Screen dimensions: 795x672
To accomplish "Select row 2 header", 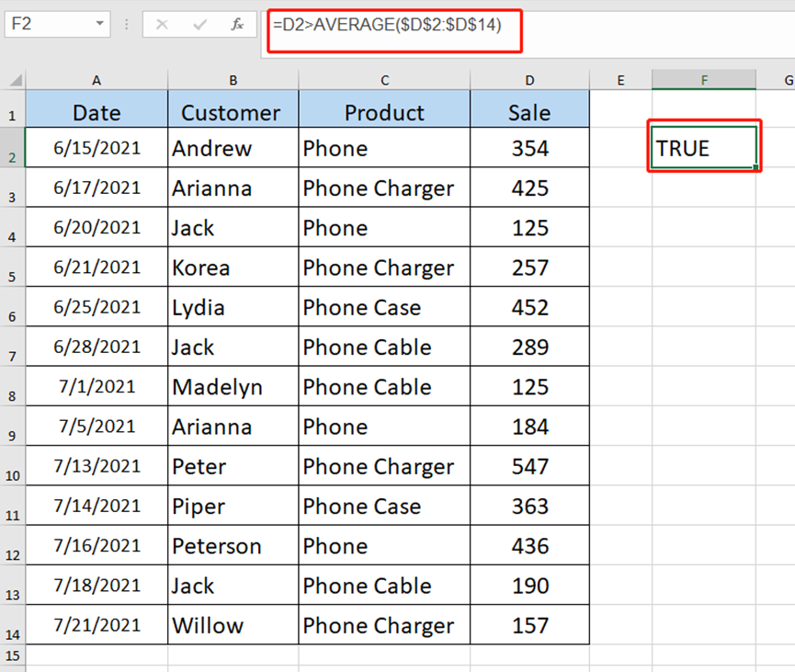I will [13, 148].
